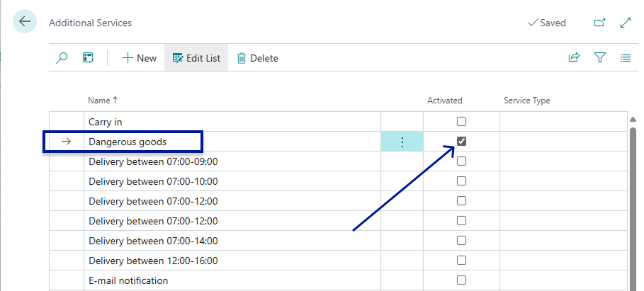644x291 pixels.
Task: Activate the E-mail notification checkbox
Action: coord(461,280)
